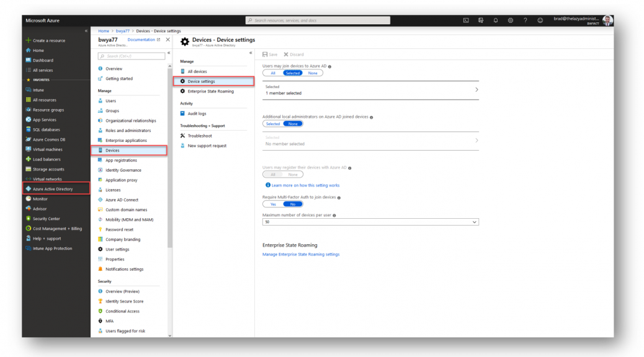Click Learn more on how this setting works
The width and height of the screenshot is (644, 357).
[x=306, y=185]
